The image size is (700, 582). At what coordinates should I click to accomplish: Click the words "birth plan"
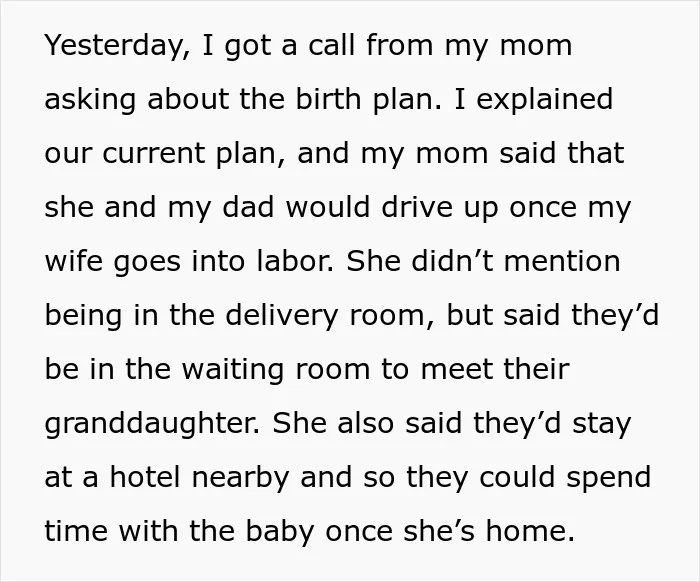[x=363, y=99]
